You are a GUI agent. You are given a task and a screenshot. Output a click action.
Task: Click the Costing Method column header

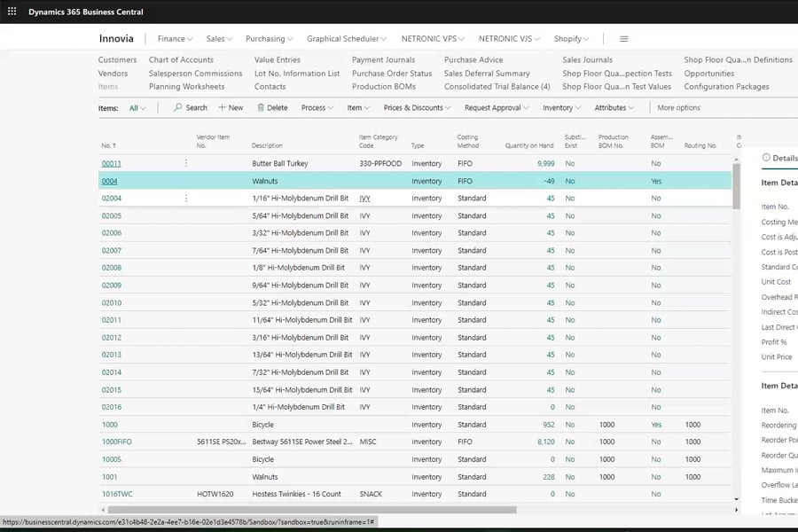pos(467,142)
